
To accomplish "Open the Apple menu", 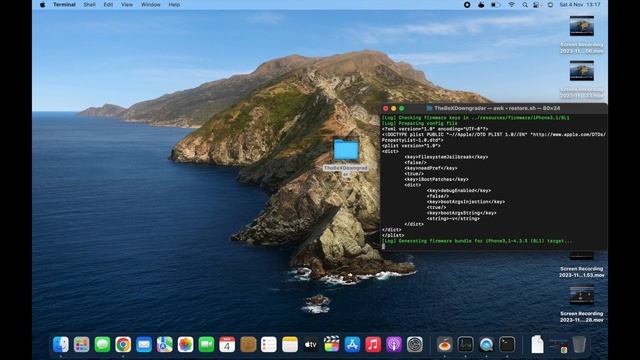I will pyautogui.click(x=42, y=4).
